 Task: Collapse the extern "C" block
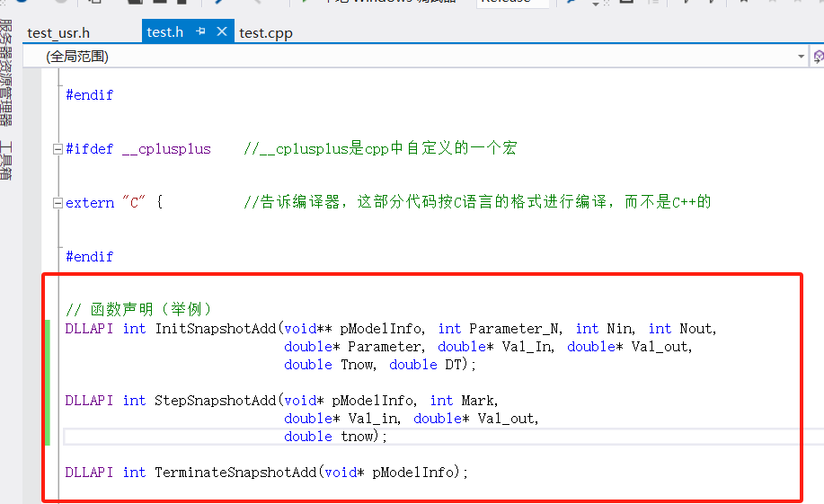pos(58,203)
